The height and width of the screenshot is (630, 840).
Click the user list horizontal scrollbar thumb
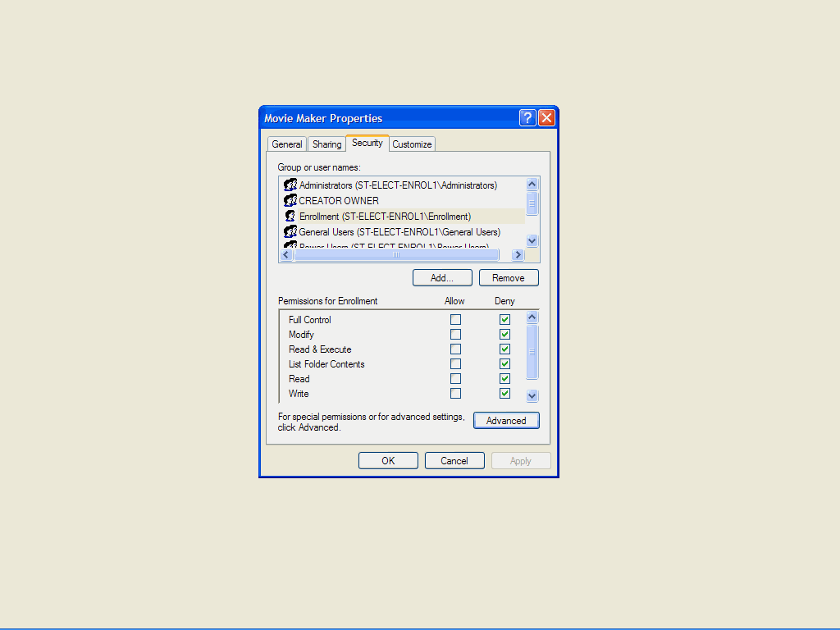coord(396,255)
